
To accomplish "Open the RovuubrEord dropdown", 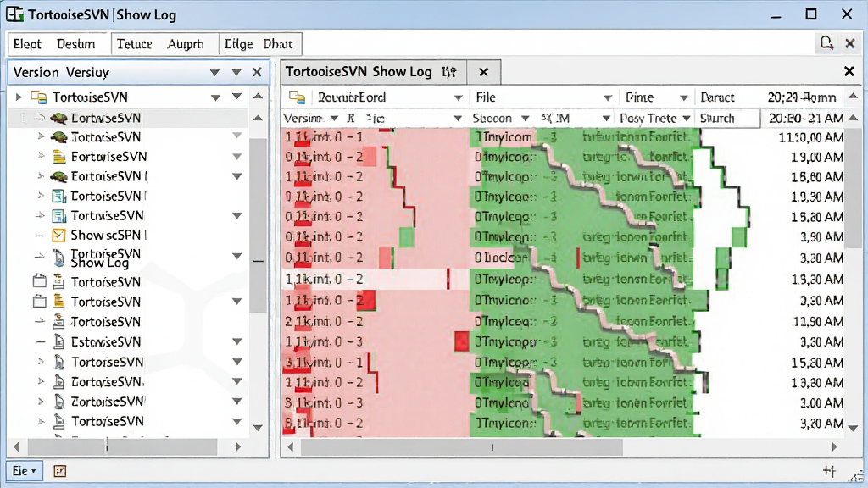I will [459, 98].
